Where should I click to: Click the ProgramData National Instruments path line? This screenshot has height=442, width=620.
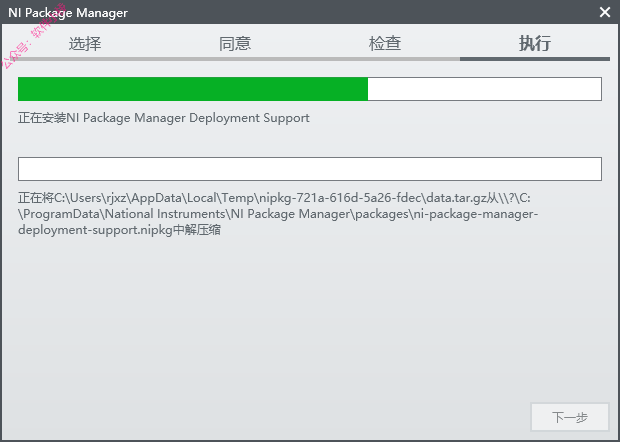278,214
